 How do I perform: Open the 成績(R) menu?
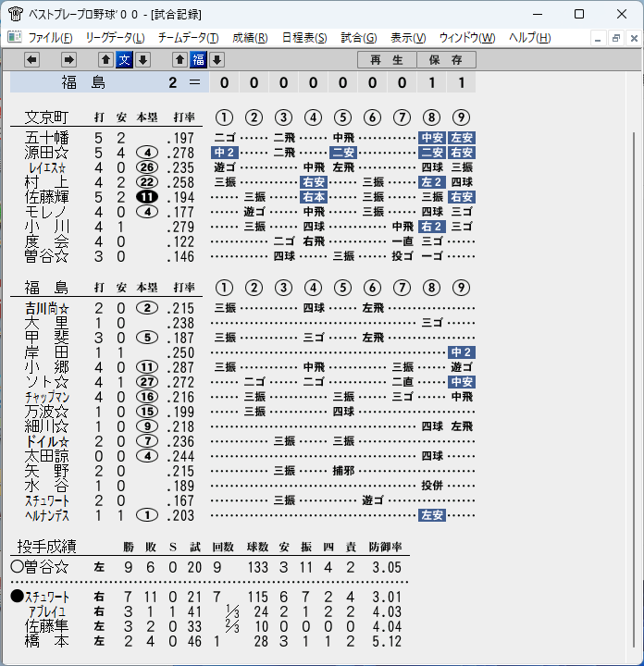[x=250, y=38]
